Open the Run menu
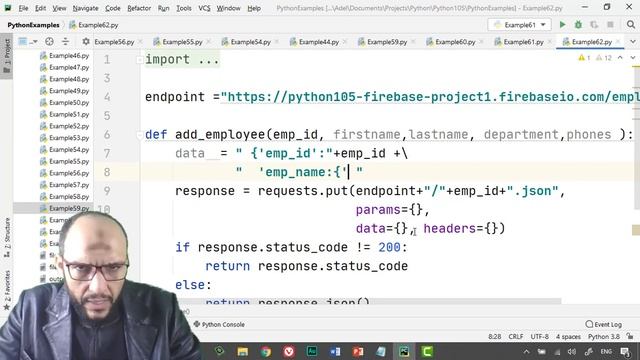640x360 pixels. pos(163,8)
